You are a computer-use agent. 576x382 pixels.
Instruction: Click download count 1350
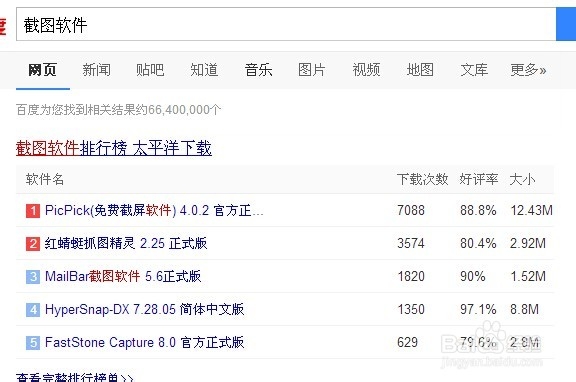411,309
